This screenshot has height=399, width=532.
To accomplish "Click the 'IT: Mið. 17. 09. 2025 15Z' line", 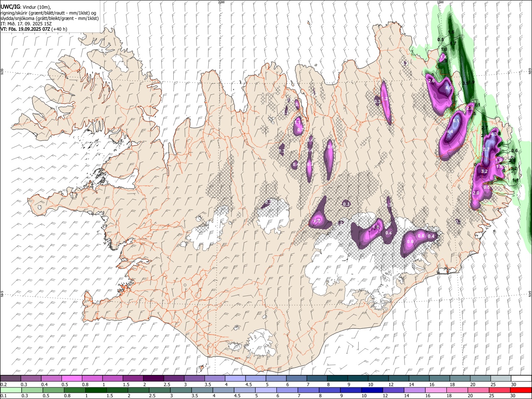I will pyautogui.click(x=26, y=24).
